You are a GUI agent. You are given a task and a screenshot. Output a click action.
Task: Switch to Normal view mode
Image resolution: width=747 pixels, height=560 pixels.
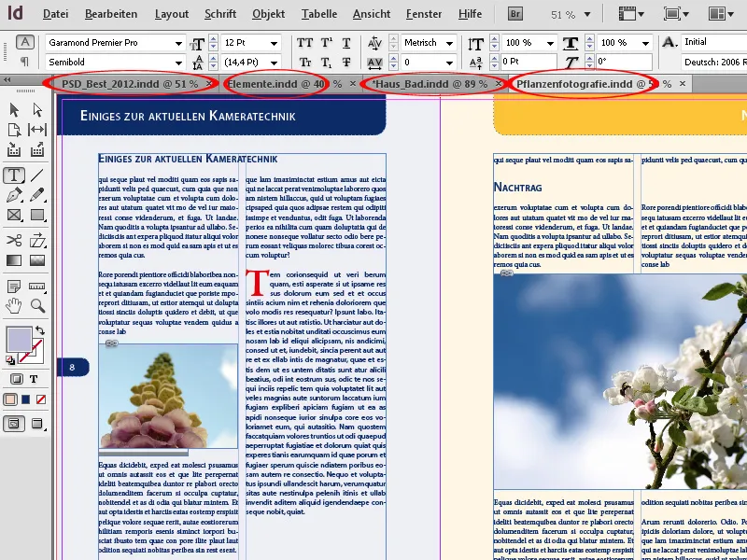pyautogui.click(x=14, y=424)
